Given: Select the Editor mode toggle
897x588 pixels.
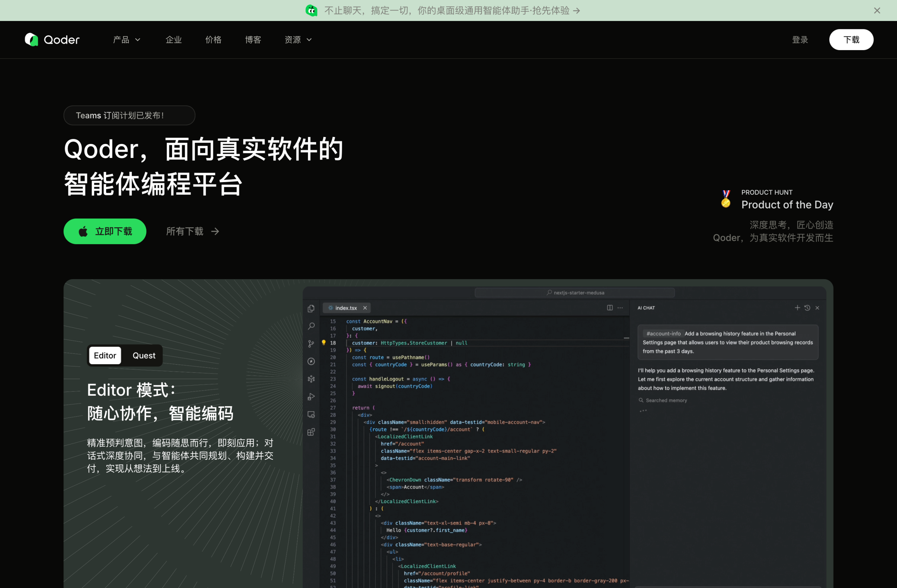Looking at the screenshot, I should tap(105, 355).
